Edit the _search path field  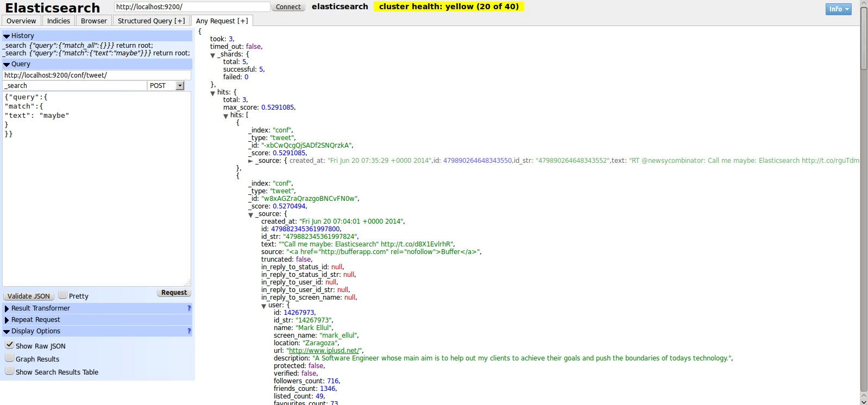(x=75, y=86)
